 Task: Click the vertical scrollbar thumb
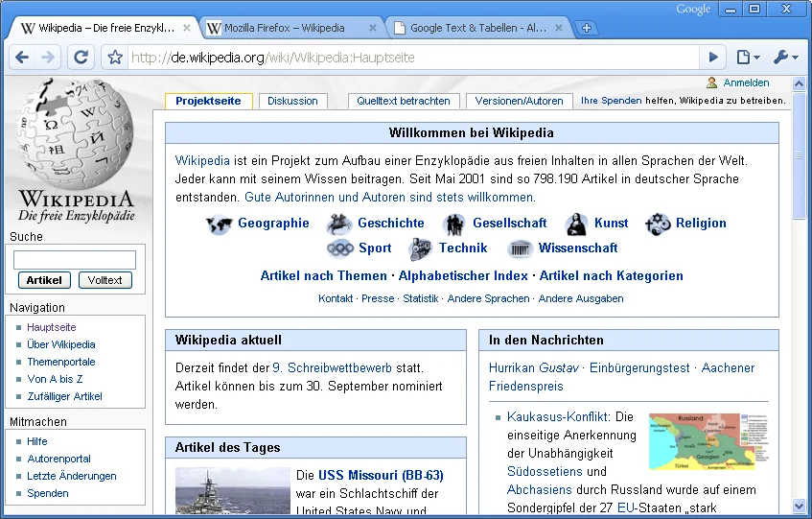799,154
